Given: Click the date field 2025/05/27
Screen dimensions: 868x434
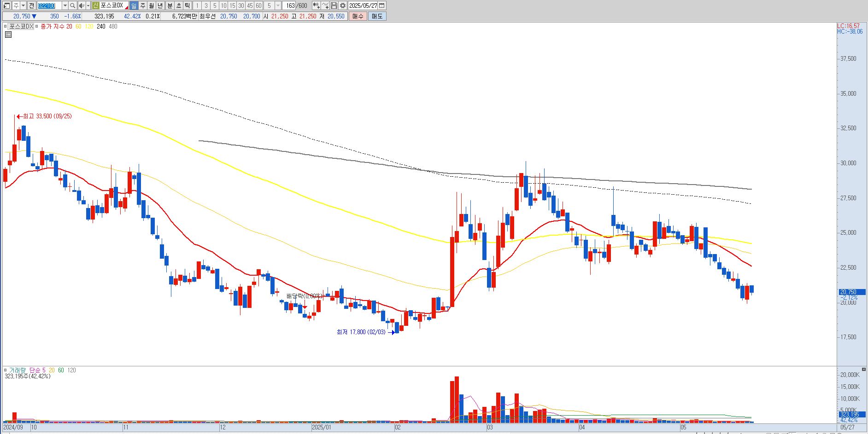Looking at the screenshot, I should point(363,6).
